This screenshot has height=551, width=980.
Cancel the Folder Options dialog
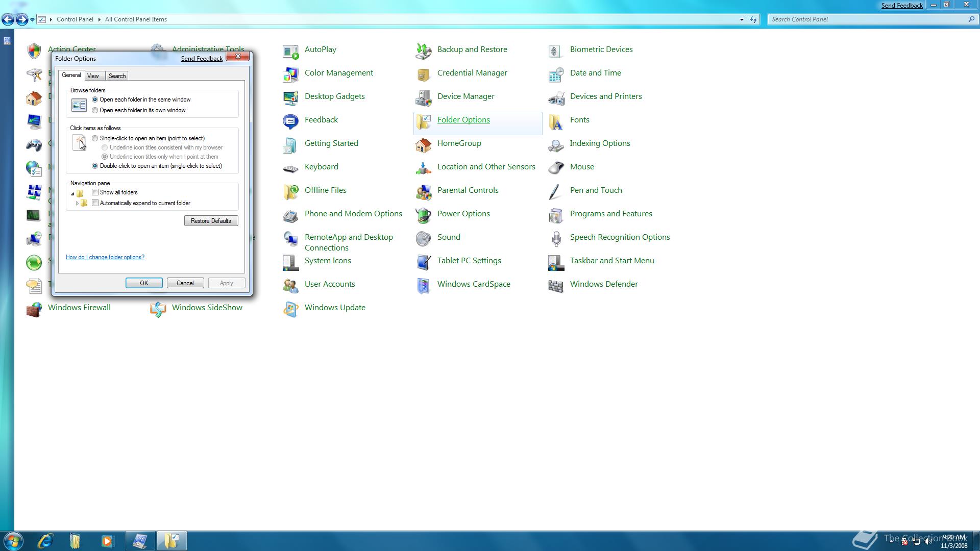coord(185,283)
